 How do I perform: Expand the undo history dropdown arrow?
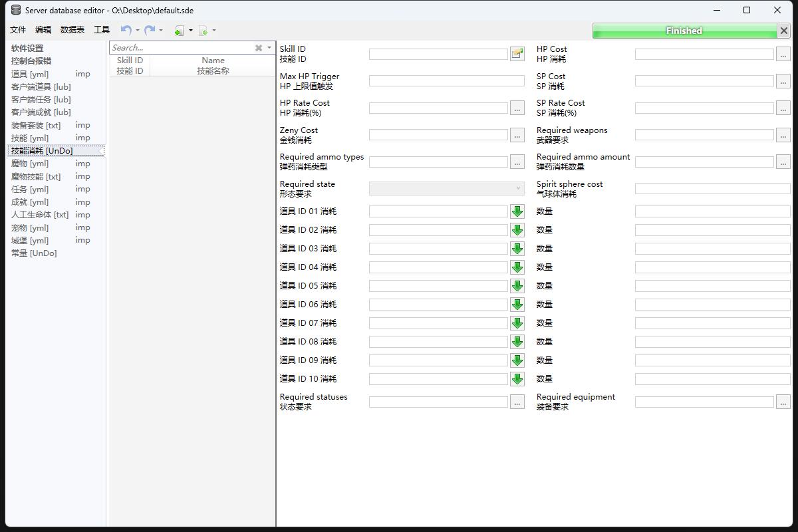(138, 31)
